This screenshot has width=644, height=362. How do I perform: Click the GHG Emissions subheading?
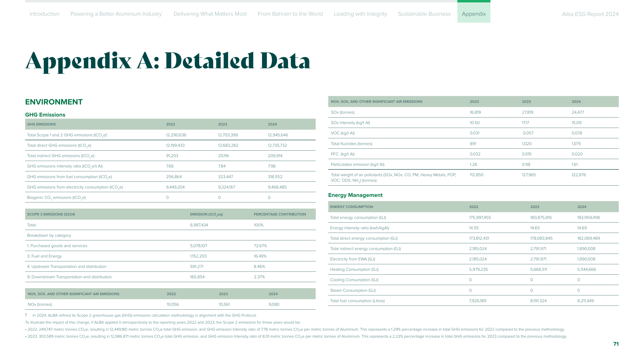tap(45, 115)
